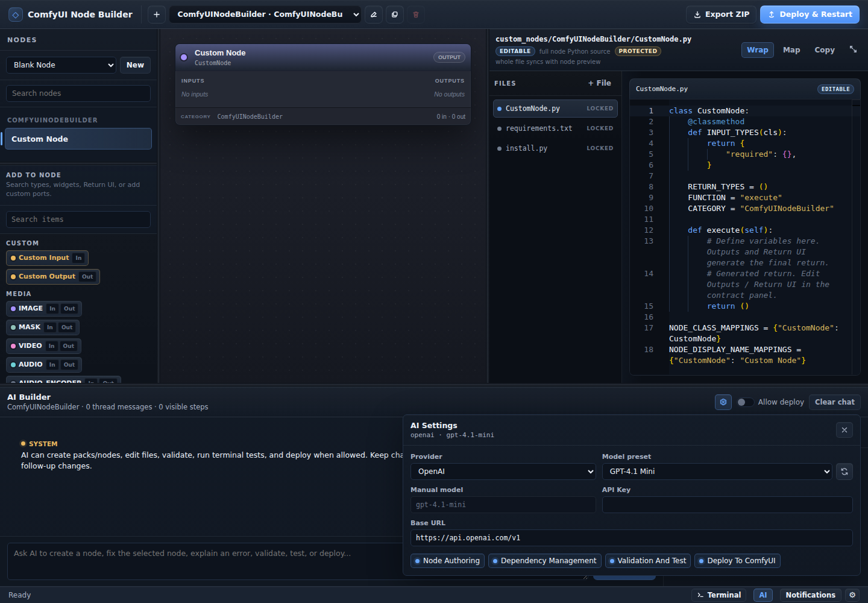The width and height of the screenshot is (868, 603).
Task: Click the Search items field
Action: click(78, 219)
